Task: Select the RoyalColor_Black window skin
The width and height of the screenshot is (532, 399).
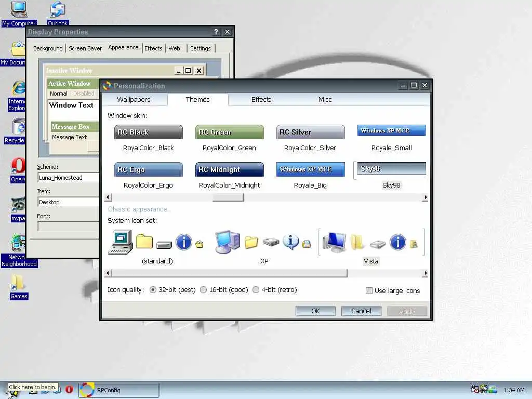Action: click(148, 139)
